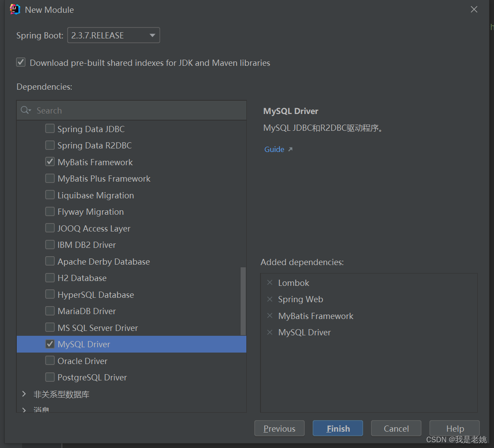Enable H2 Database checkbox

point(50,277)
